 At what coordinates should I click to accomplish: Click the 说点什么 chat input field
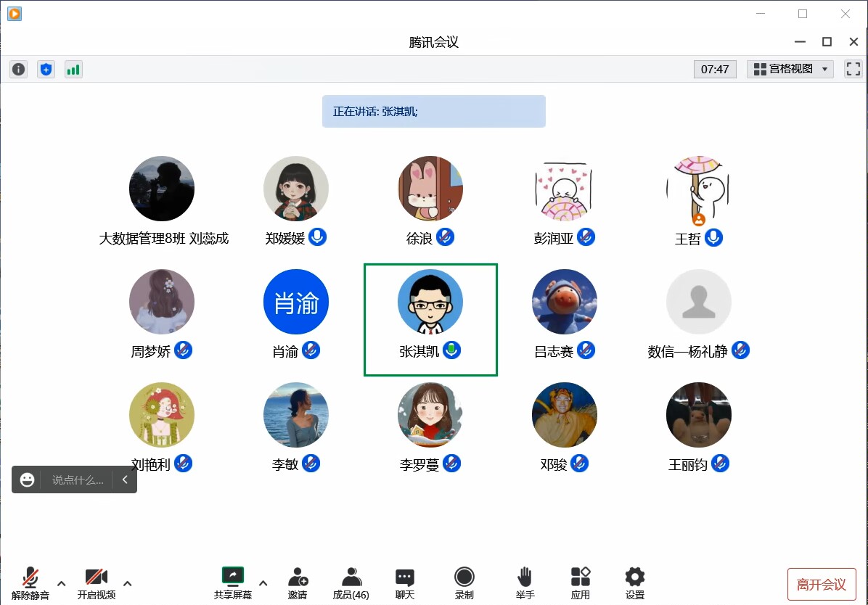78,480
